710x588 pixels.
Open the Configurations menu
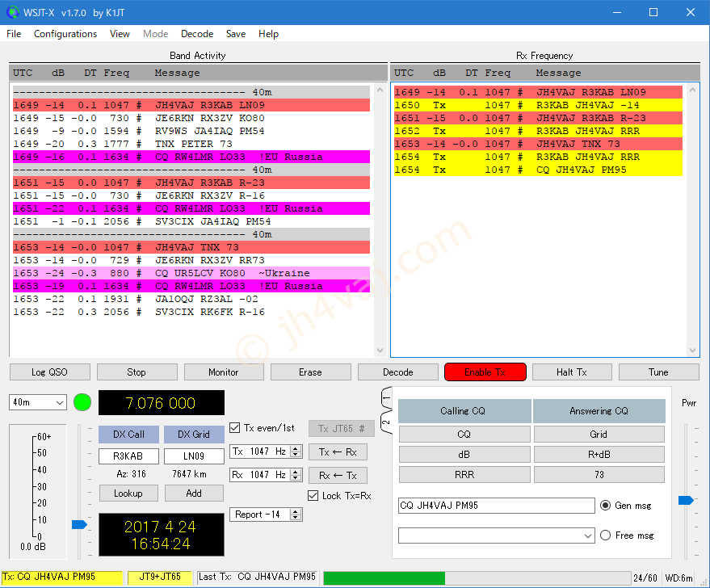point(65,34)
